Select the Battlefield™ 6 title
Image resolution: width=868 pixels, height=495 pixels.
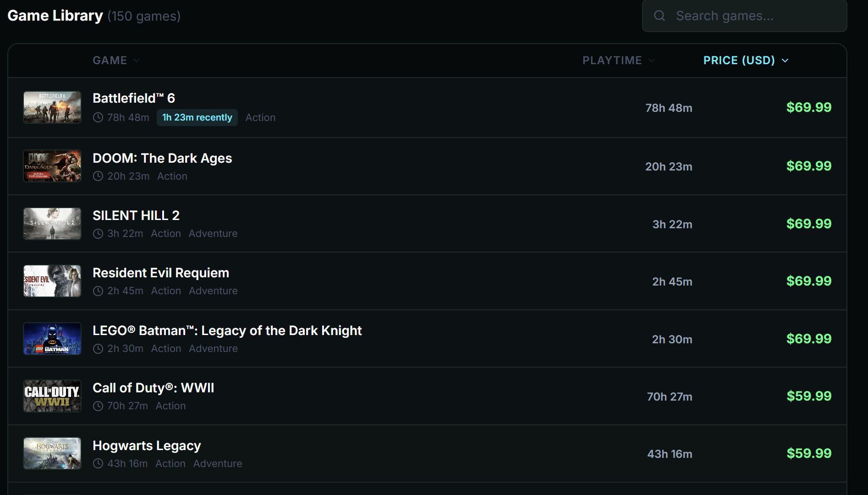click(x=134, y=98)
